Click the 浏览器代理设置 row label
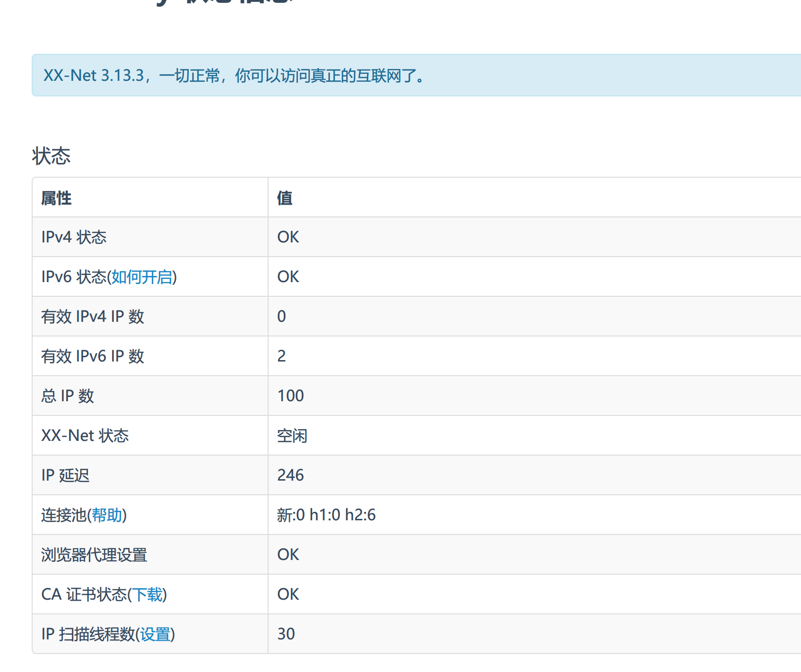The height and width of the screenshot is (672, 801). point(94,555)
